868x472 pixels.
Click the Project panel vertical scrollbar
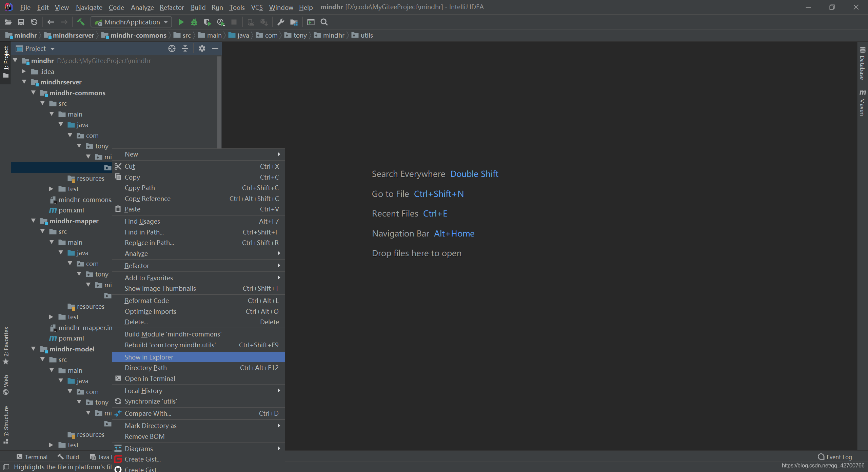click(x=219, y=102)
